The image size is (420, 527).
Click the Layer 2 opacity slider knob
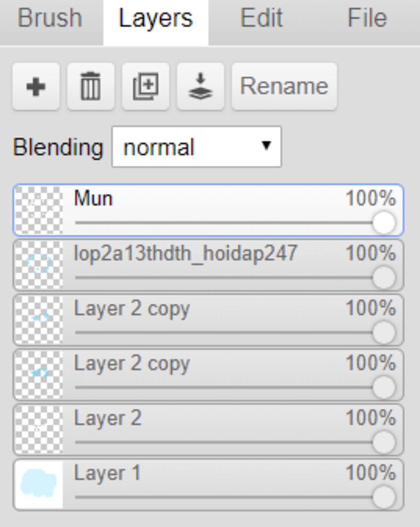coord(384,442)
